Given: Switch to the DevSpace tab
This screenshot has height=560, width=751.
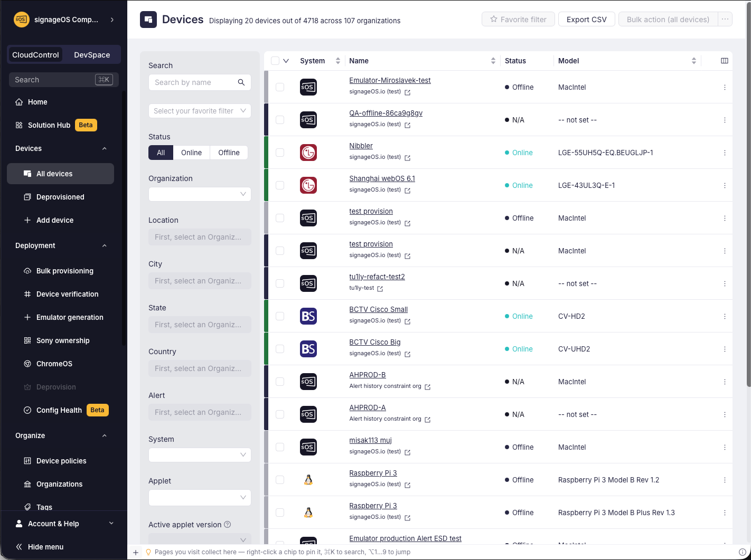Looking at the screenshot, I should [92, 55].
